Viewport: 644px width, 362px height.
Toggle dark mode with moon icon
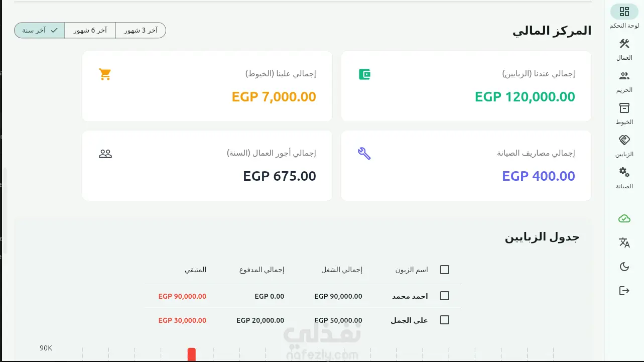point(624,267)
